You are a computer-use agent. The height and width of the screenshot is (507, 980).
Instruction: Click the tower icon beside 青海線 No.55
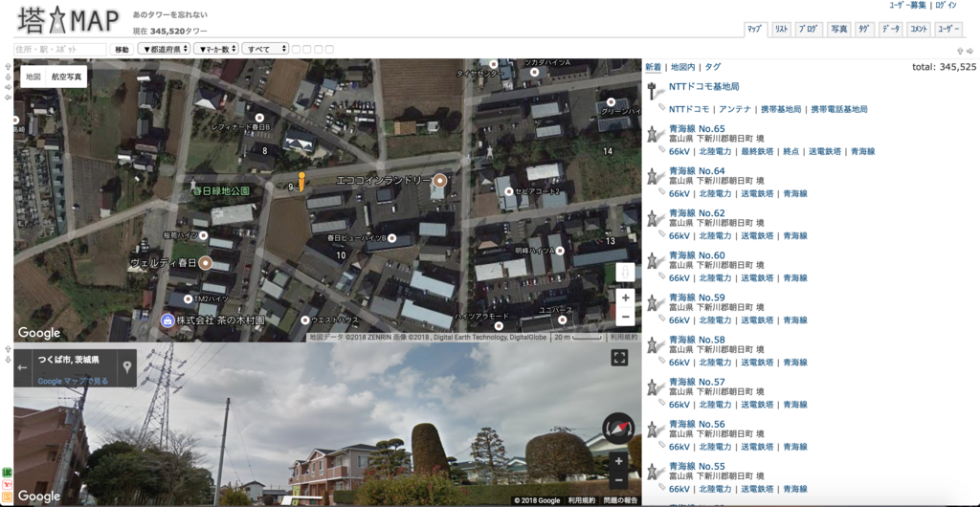pyautogui.click(x=655, y=471)
